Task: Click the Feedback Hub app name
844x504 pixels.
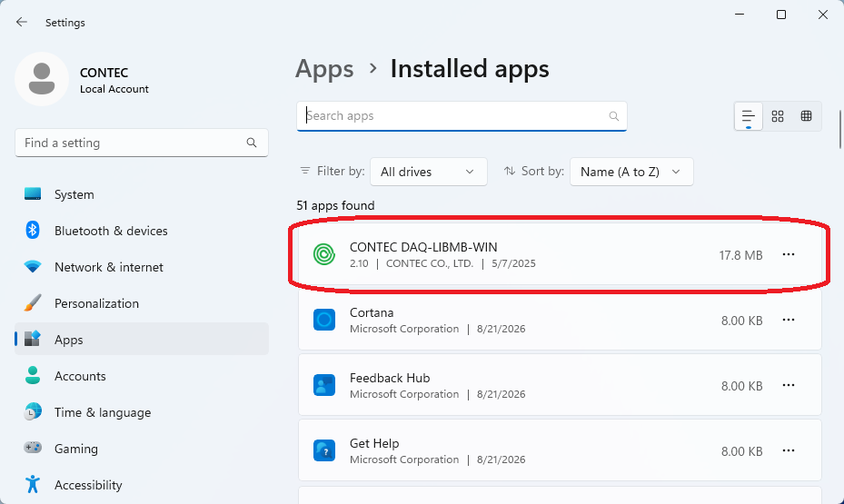Action: 390,378
